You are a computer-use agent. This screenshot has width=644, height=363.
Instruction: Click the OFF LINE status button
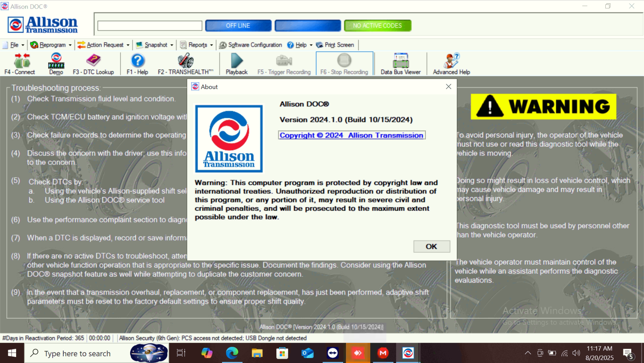(238, 26)
